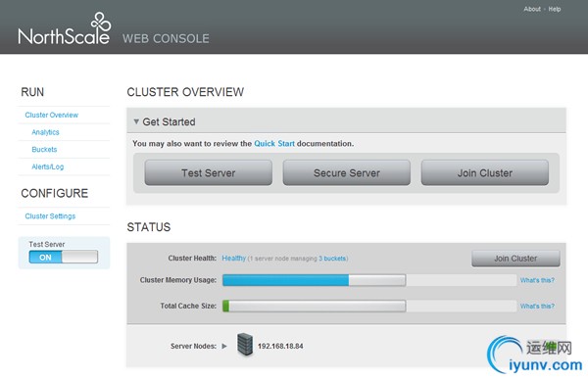Open Analytics in the sidebar
This screenshot has height=381, width=588.
45,132
